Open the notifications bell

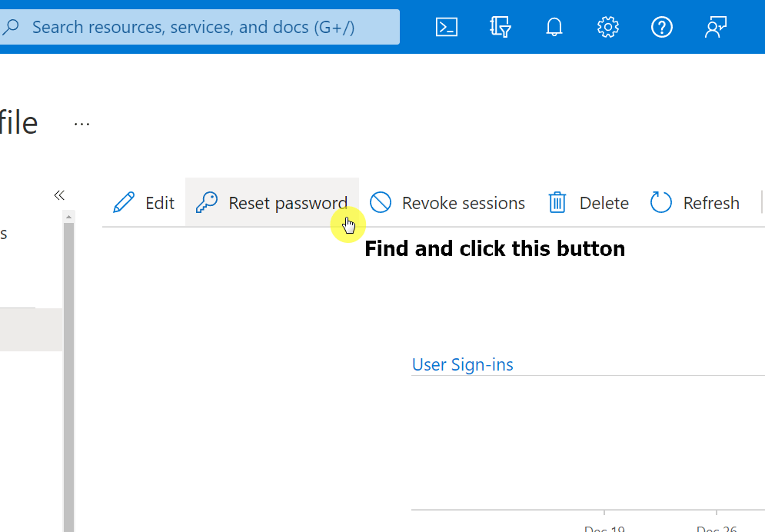pos(554,28)
